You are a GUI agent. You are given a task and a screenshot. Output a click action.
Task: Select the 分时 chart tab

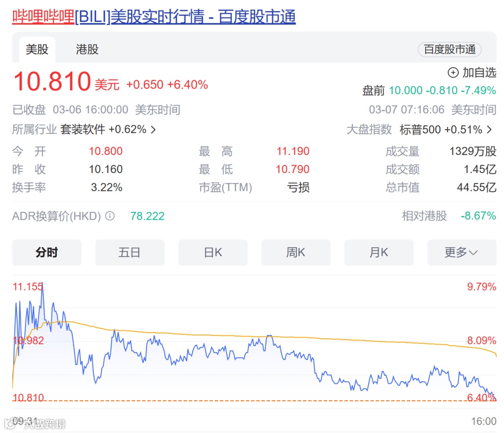[47, 252]
